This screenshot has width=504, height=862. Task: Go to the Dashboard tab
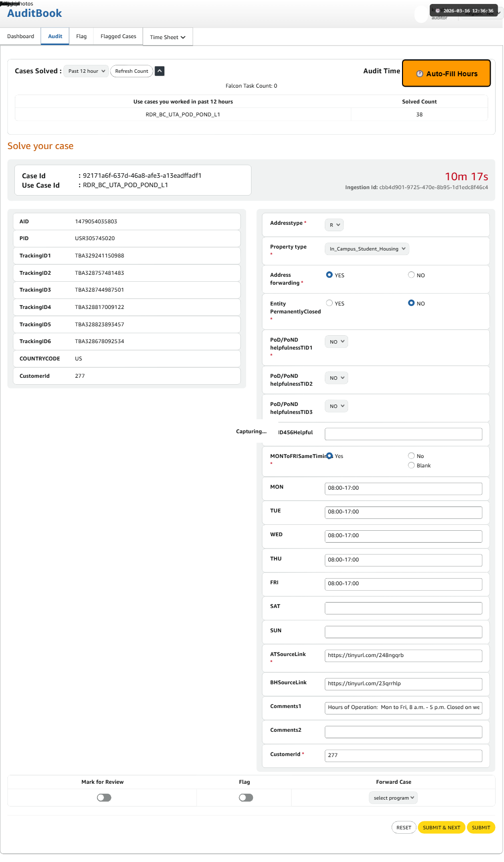21,37
